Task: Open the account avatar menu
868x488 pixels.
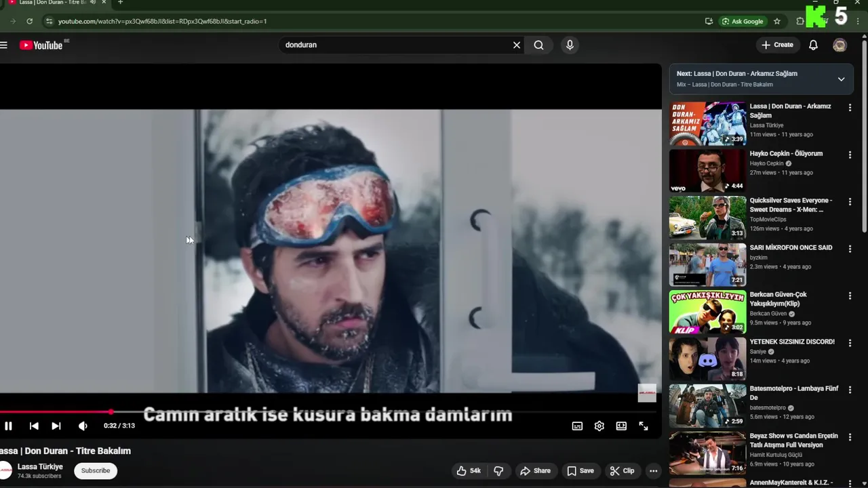Action: (840, 45)
